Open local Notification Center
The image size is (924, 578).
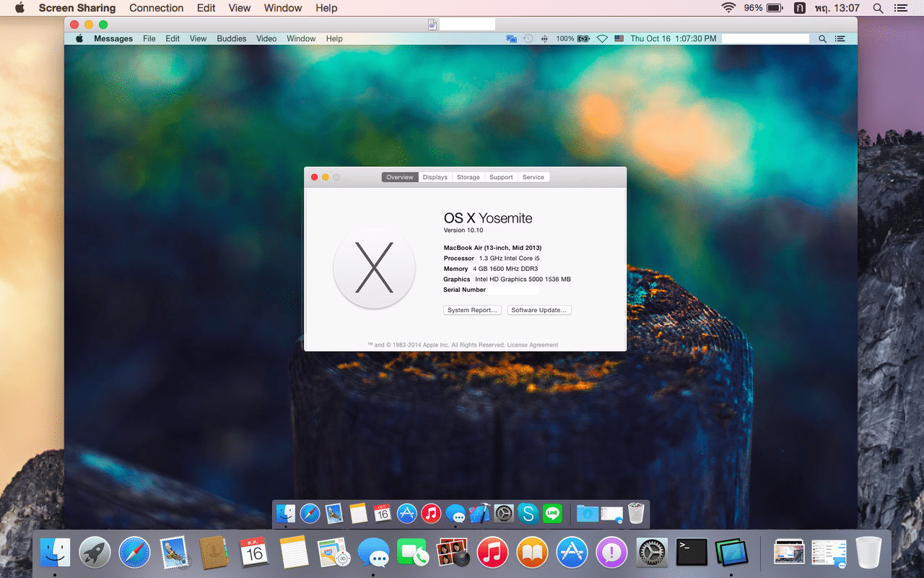click(x=900, y=8)
